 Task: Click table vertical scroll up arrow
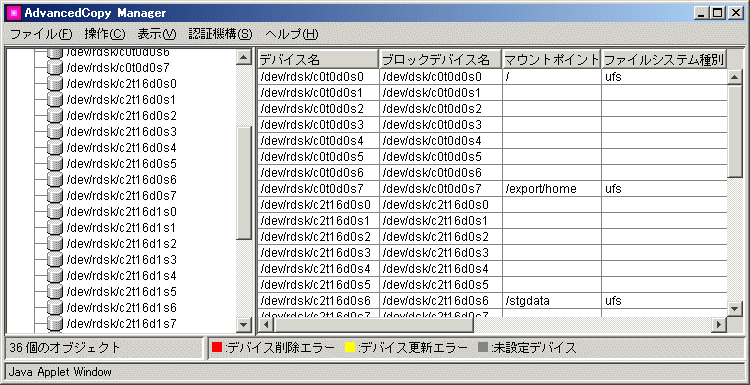[734, 77]
